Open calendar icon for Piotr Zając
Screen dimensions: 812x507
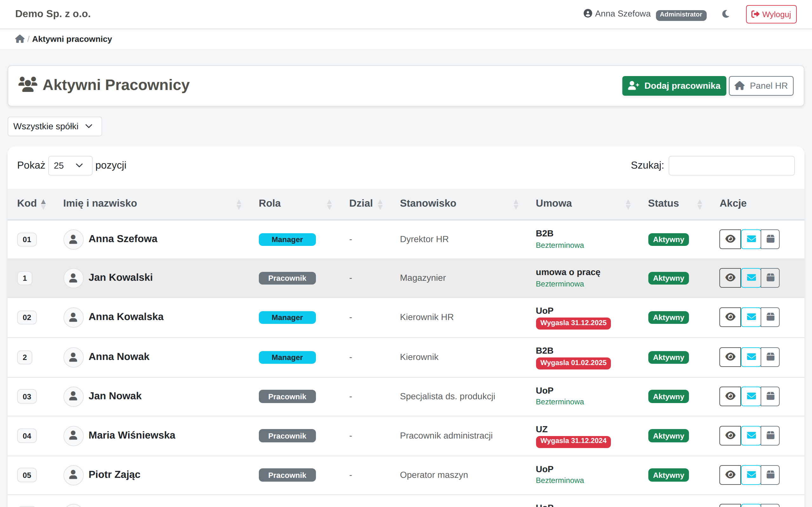[770, 474]
